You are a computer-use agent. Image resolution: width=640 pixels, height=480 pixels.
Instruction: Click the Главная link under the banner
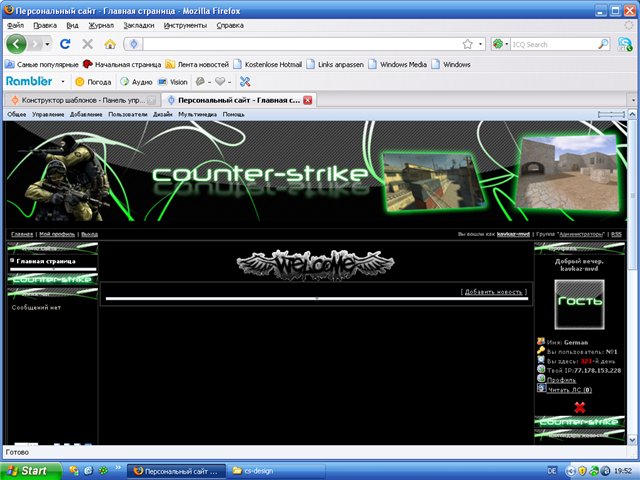pos(22,234)
